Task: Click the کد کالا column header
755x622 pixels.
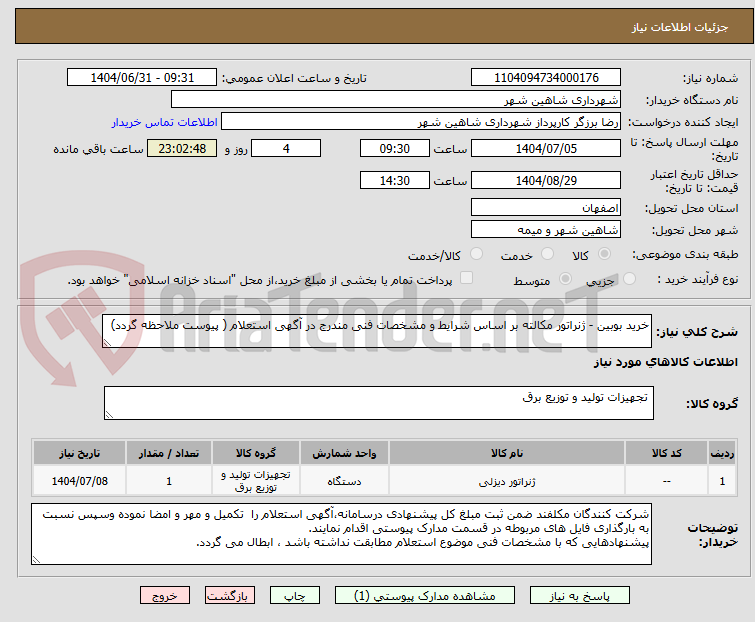Action: 666,453
